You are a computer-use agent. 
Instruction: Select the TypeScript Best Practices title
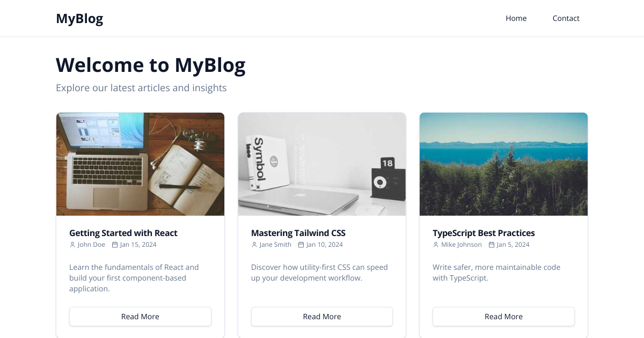tap(484, 233)
